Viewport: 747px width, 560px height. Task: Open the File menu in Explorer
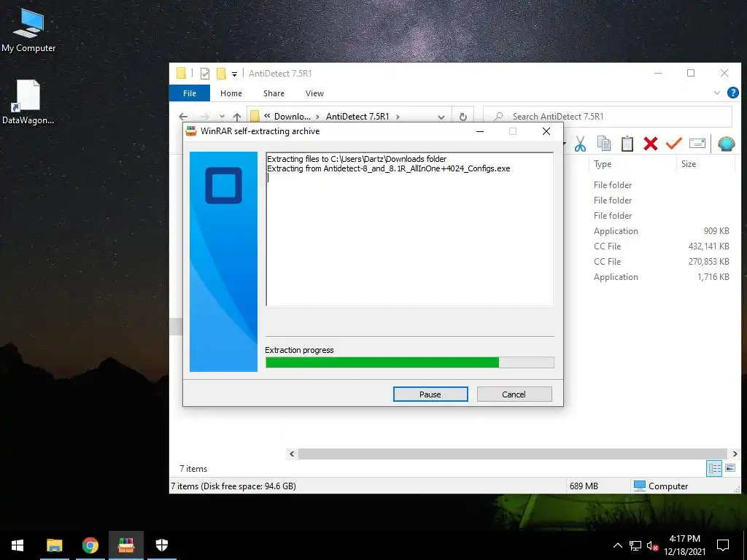click(x=190, y=93)
